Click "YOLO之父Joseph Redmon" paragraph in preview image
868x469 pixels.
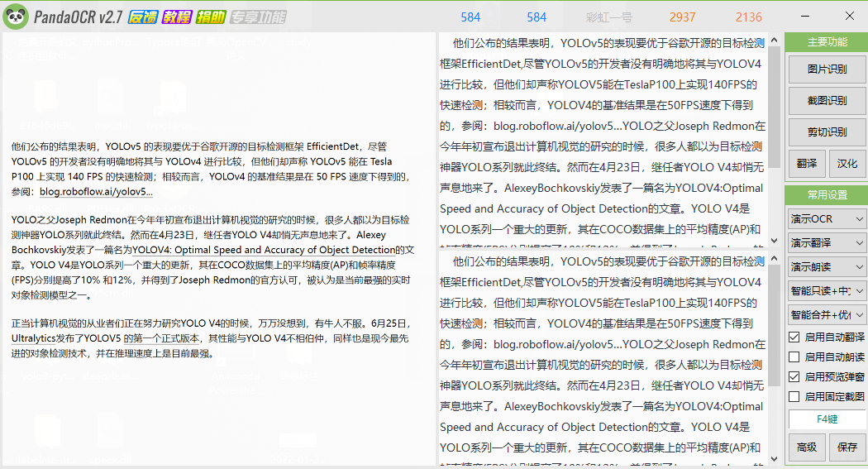212,257
